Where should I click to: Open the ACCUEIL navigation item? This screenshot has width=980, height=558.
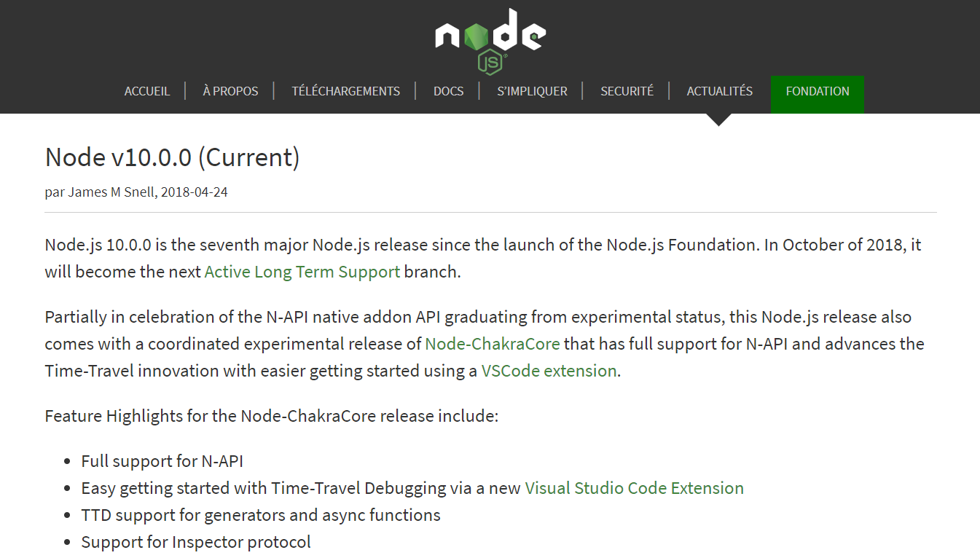coord(147,91)
